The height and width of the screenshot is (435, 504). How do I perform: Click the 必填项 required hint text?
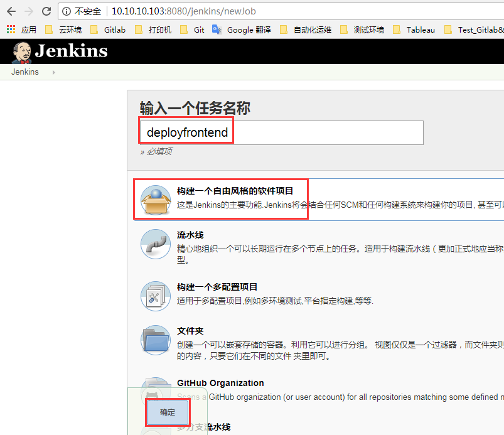coord(156,151)
